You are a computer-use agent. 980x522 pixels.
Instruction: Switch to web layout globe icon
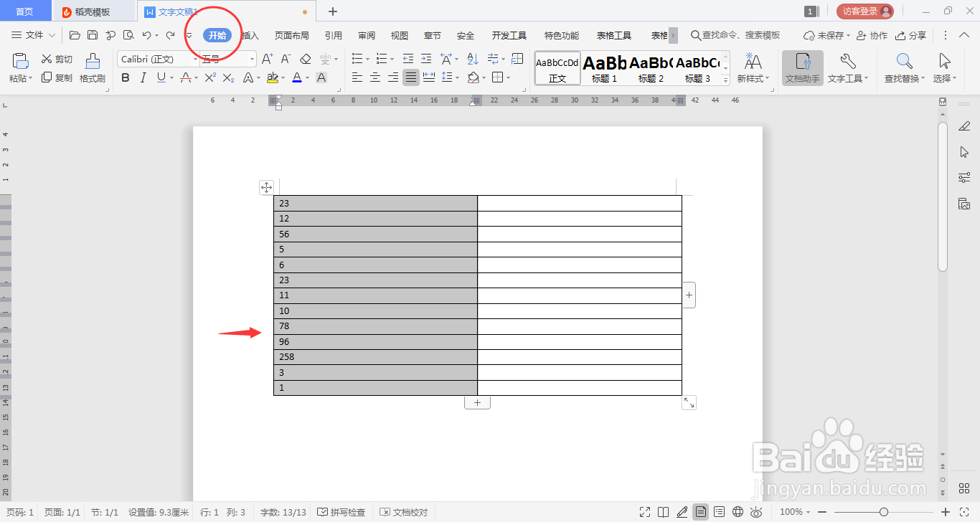click(738, 512)
